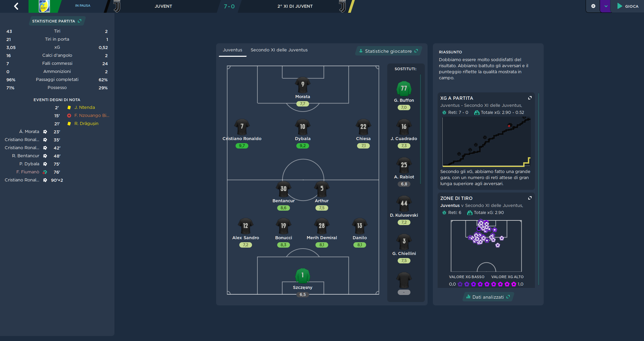Click Cristiano Ronaldo's 9,7 rating badge
The width and height of the screenshot is (644, 341).
[242, 146]
